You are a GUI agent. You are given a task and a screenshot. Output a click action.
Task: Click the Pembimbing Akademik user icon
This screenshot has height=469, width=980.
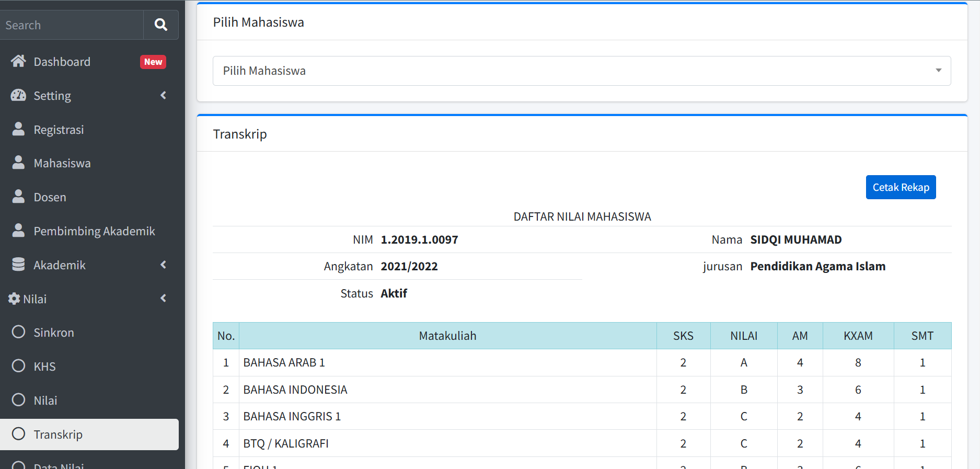(x=18, y=231)
